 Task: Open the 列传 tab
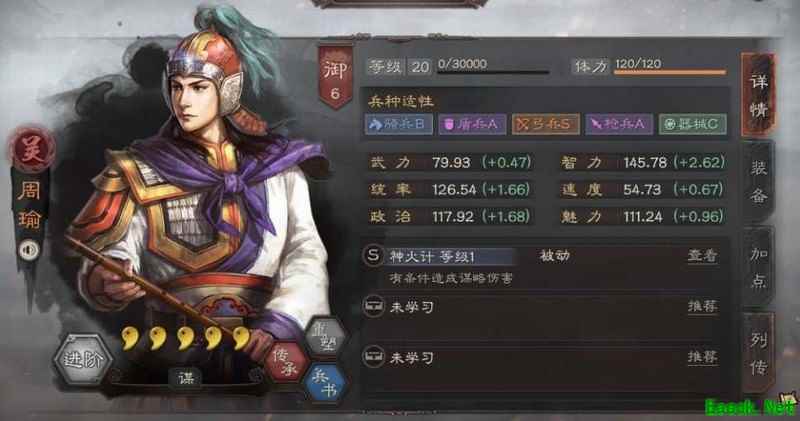click(x=759, y=353)
